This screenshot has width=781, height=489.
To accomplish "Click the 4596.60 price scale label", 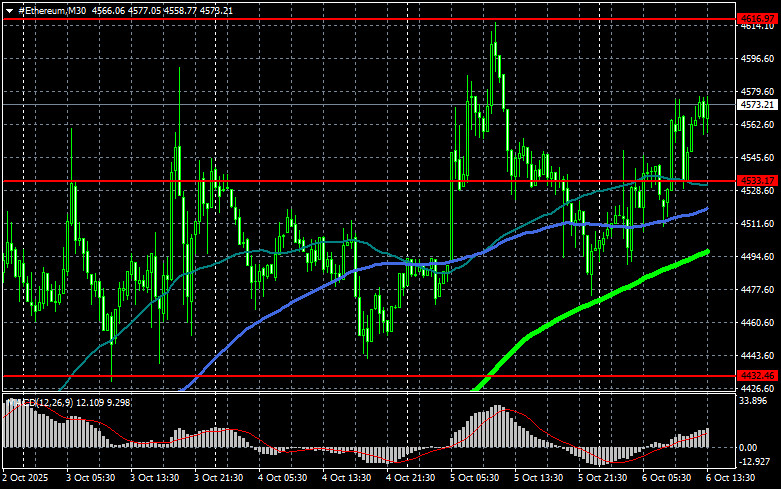I will (757, 59).
